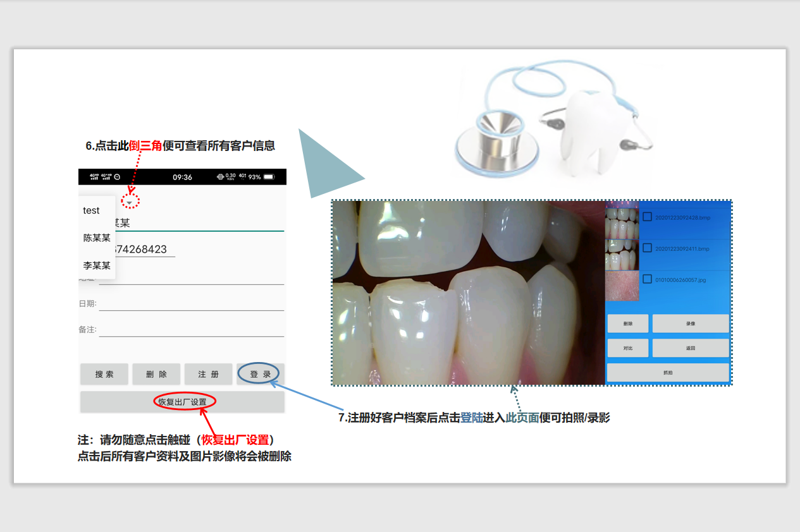
Task: Open the customer list dropdown triangle
Action: point(130,202)
